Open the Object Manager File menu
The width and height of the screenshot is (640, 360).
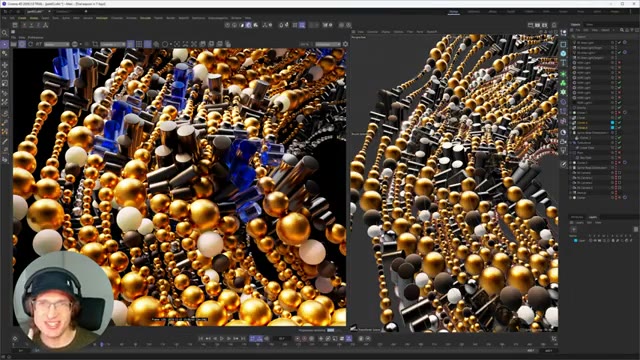click(577, 30)
